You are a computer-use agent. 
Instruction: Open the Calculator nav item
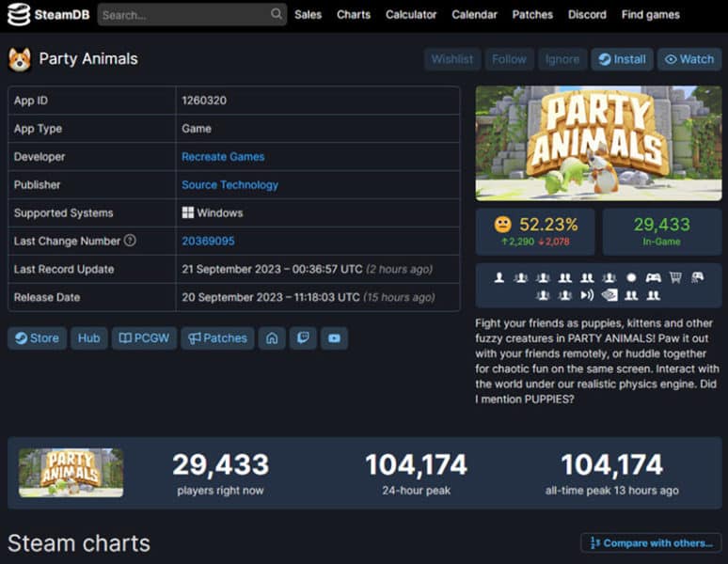point(411,15)
